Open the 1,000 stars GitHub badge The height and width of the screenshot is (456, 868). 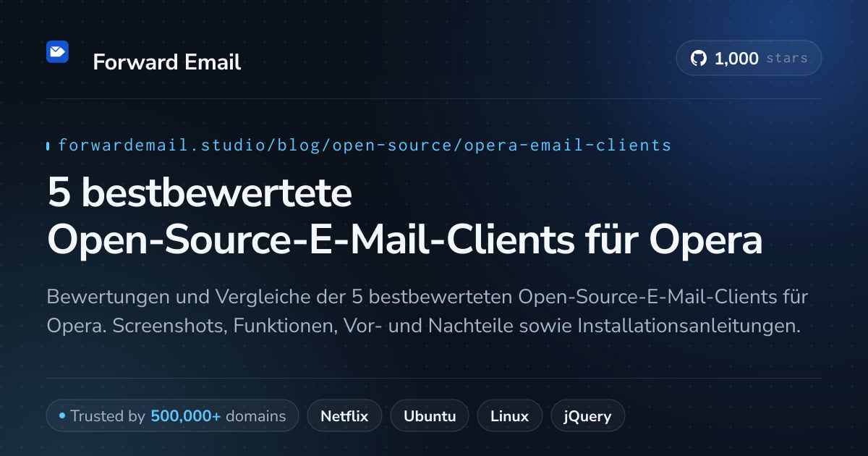[x=749, y=59]
